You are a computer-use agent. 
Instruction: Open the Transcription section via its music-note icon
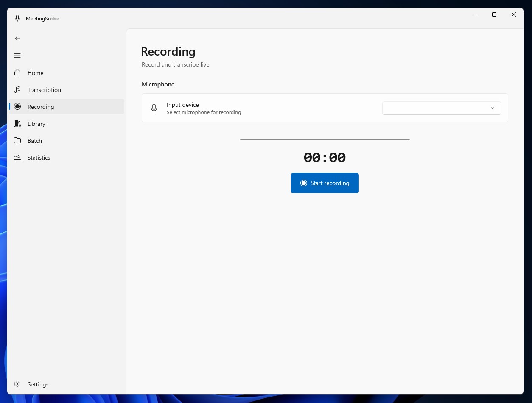(x=17, y=89)
